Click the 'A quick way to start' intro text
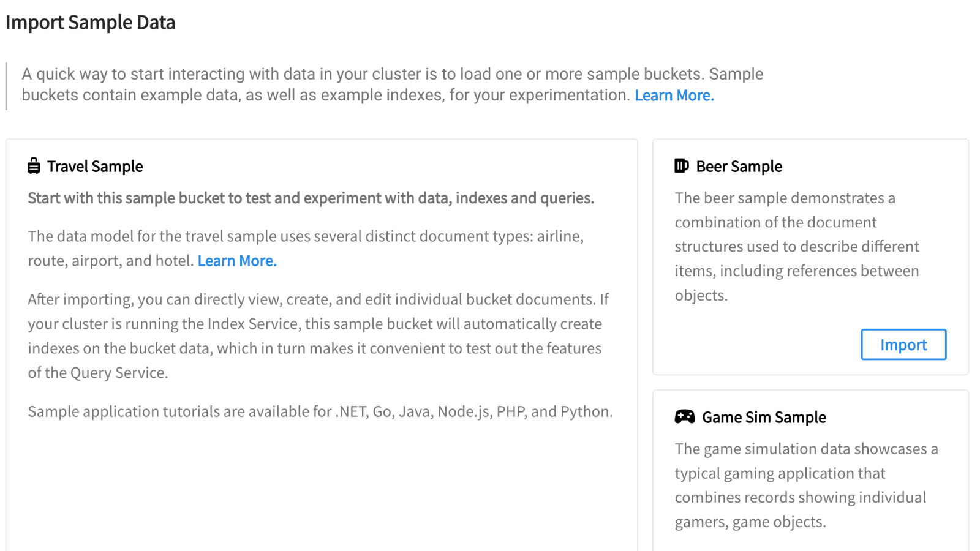 click(392, 75)
